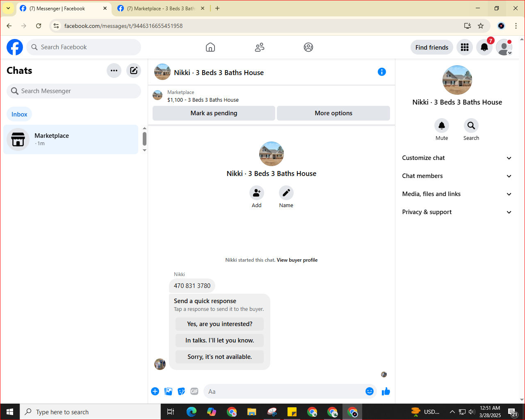Open the account profile menu
This screenshot has height=420, width=525.
point(504,47)
